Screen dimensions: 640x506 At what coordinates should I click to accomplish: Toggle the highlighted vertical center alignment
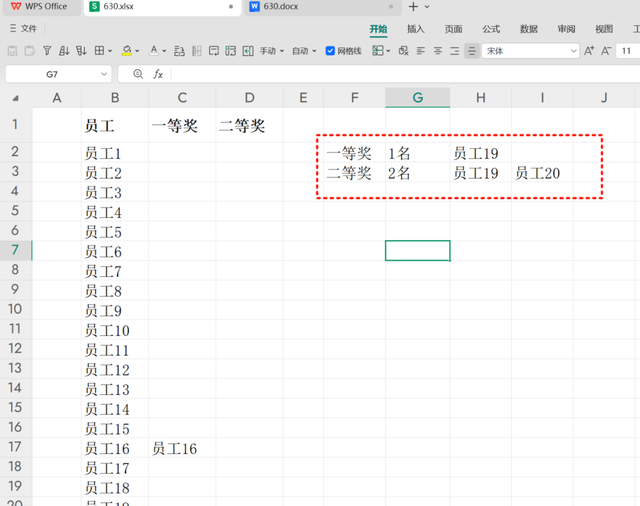pyautogui.click(x=472, y=51)
